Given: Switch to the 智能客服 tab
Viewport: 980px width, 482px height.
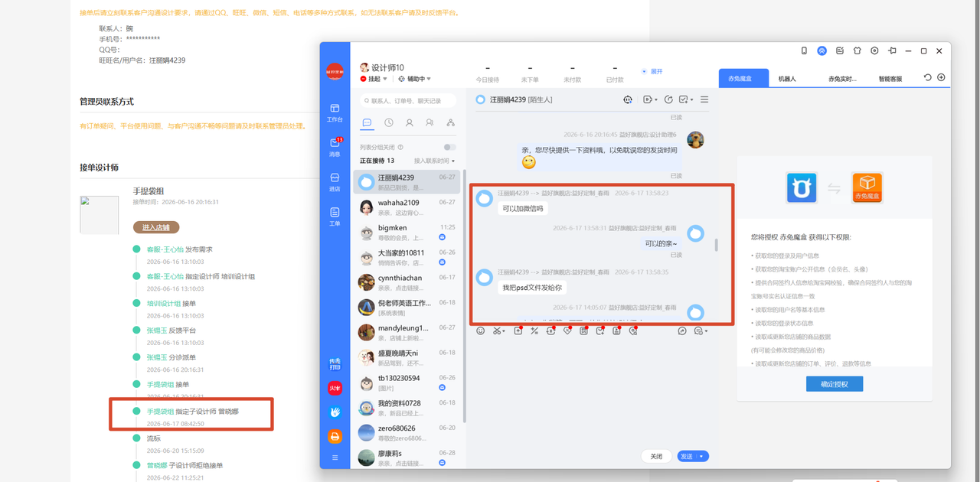Looking at the screenshot, I should tap(890, 78).
